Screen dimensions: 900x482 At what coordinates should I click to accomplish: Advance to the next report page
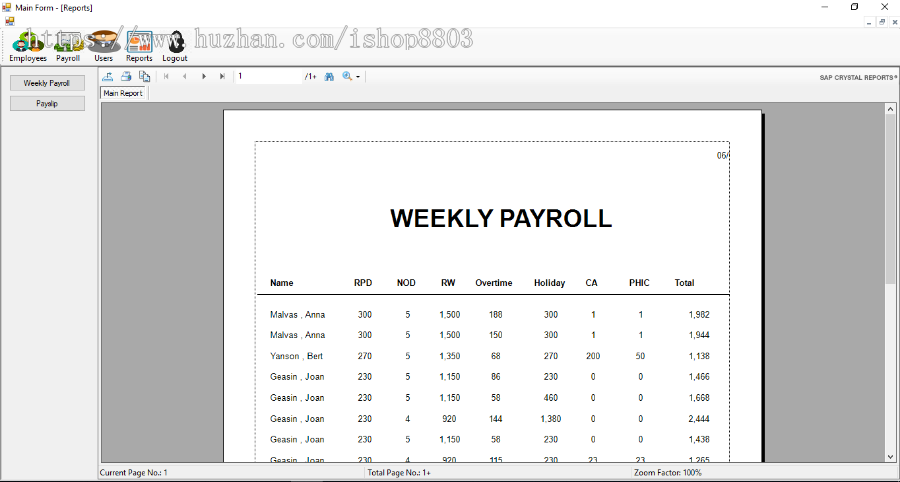tap(204, 76)
